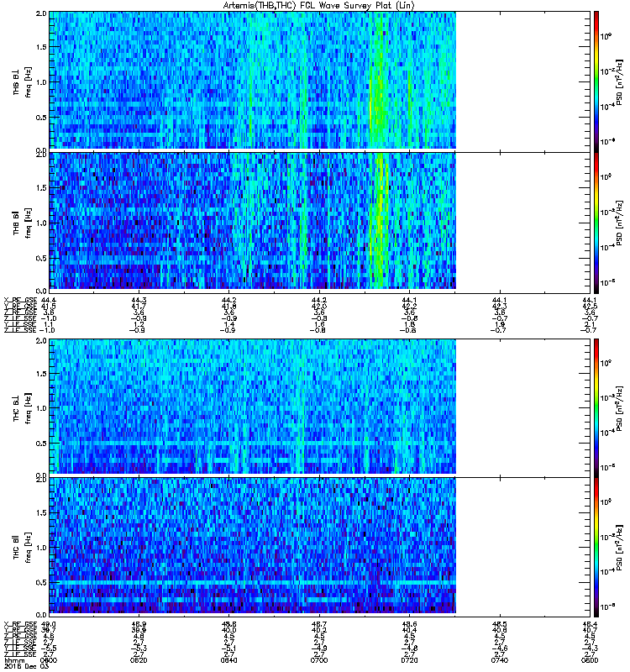Image resolution: width=630 pixels, height=672 pixels.
Task: Click the THB Y position value '42.0'
Action: (x=319, y=307)
